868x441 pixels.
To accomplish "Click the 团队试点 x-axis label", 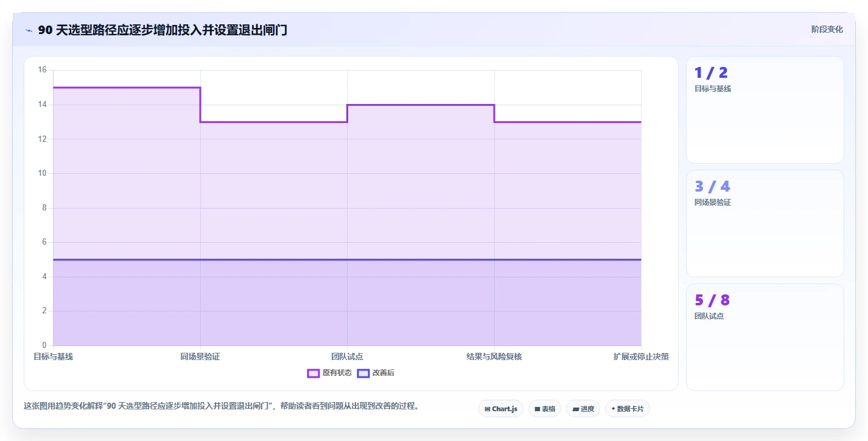I will click(347, 356).
